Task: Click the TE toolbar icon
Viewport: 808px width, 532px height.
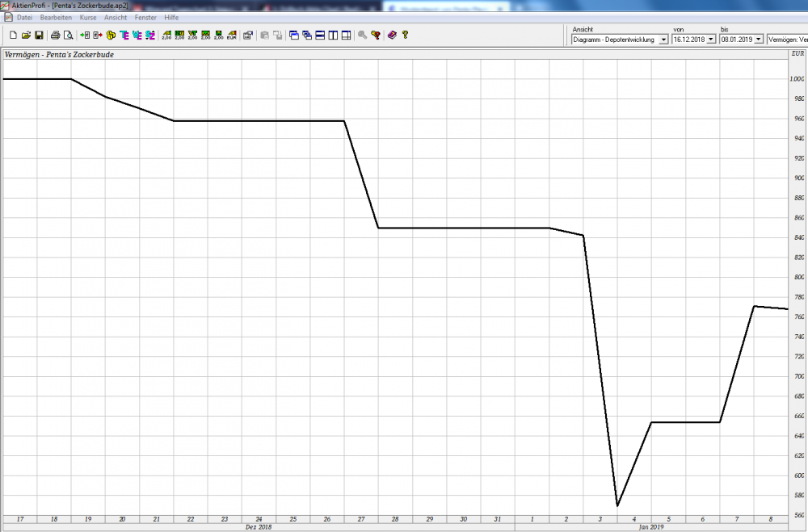Action: point(124,35)
